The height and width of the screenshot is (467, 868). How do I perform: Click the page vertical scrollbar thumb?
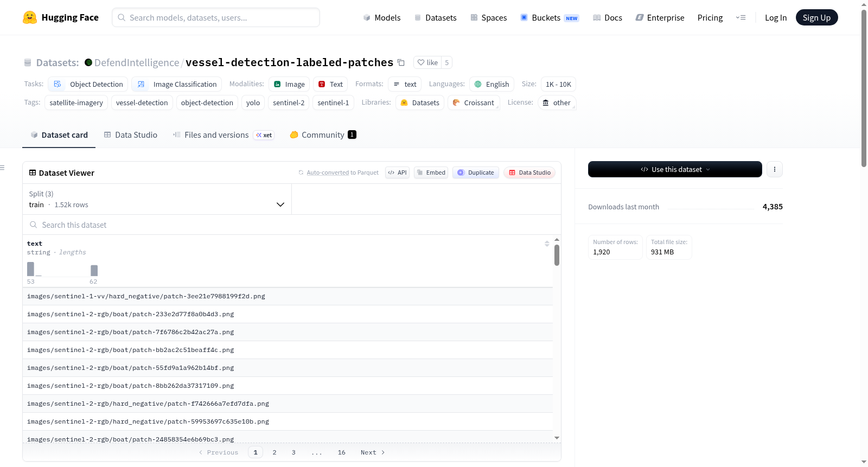[864, 88]
